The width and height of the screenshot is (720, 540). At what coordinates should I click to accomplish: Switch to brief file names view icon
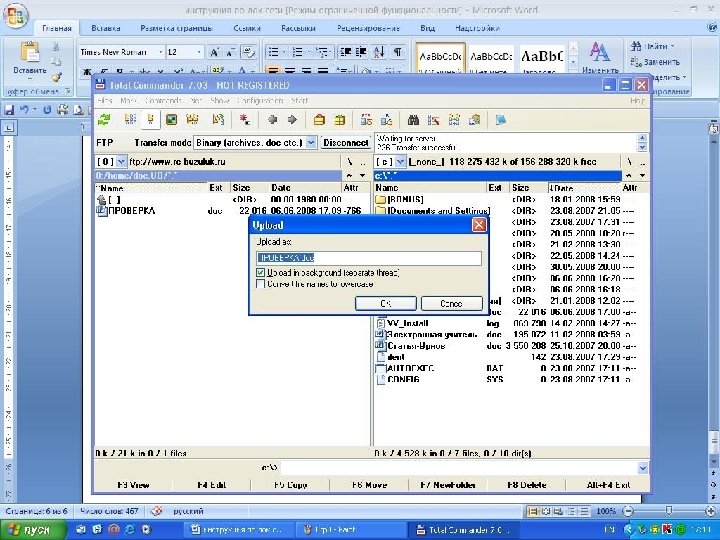click(130, 120)
